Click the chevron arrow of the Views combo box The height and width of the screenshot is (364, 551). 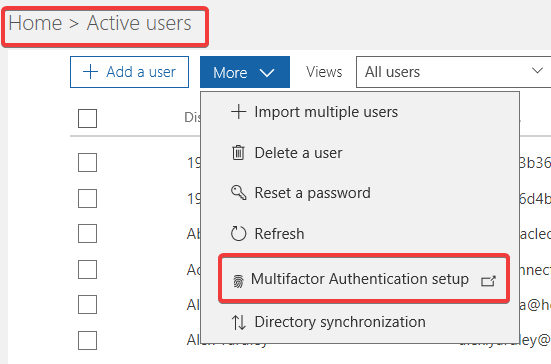[537, 71]
